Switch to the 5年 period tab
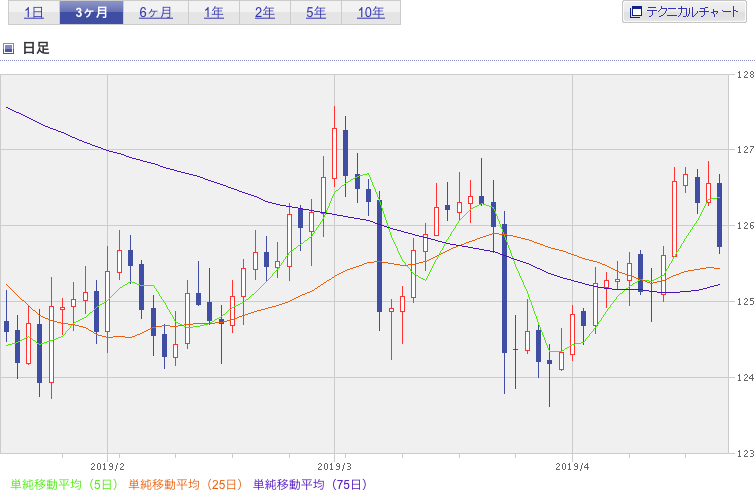The image size is (755, 493). (316, 13)
